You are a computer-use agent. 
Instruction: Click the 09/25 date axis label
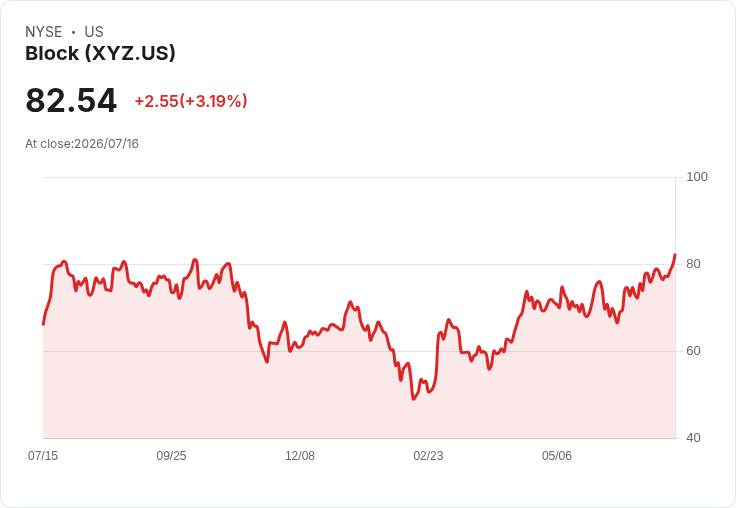tap(171, 456)
